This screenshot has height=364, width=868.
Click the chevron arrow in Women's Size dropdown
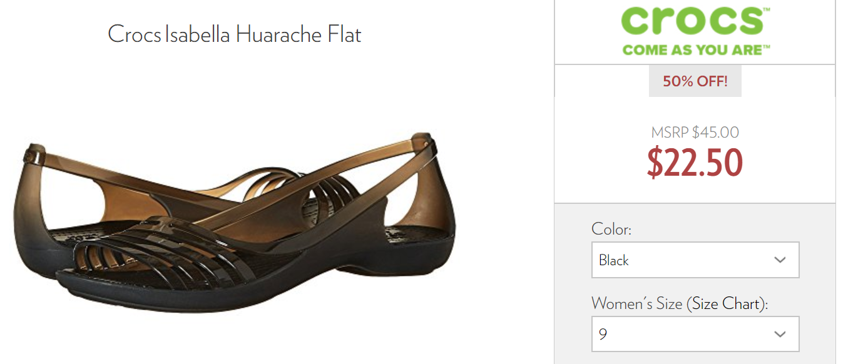click(780, 334)
